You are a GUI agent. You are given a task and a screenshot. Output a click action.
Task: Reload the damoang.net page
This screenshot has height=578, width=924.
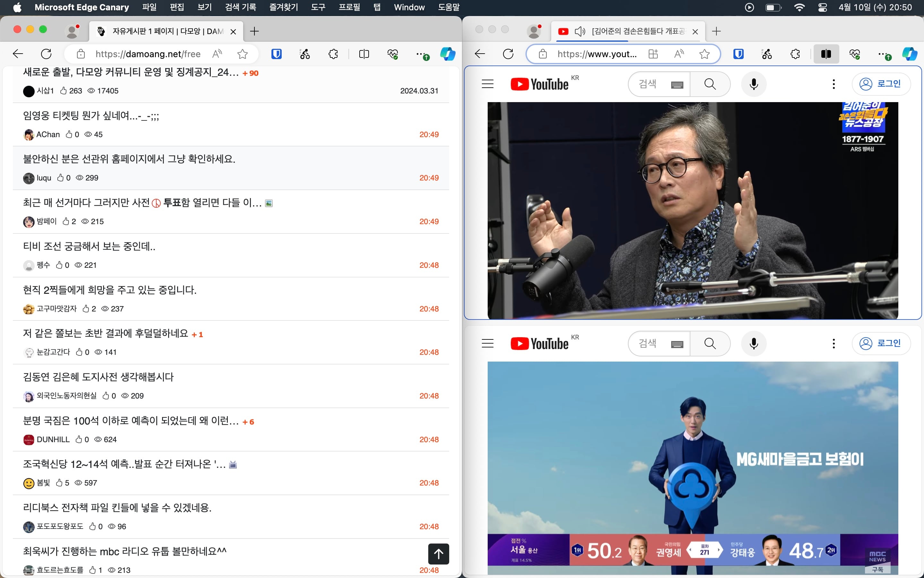(x=46, y=54)
